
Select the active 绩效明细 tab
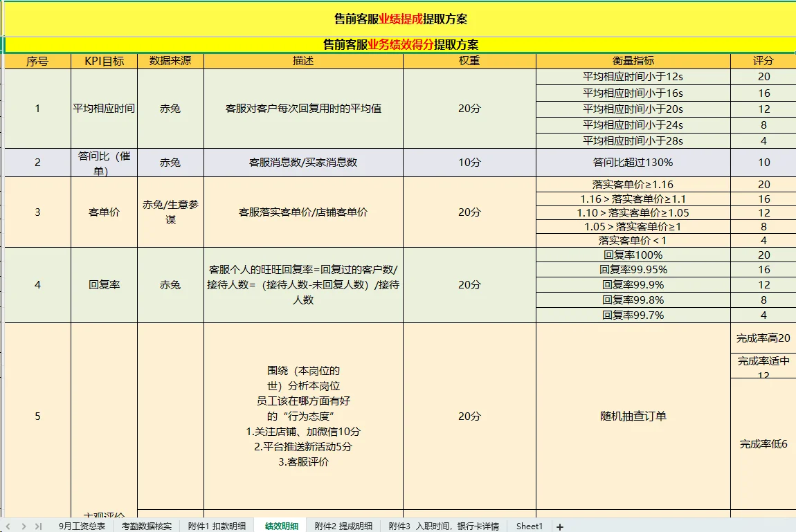click(282, 524)
